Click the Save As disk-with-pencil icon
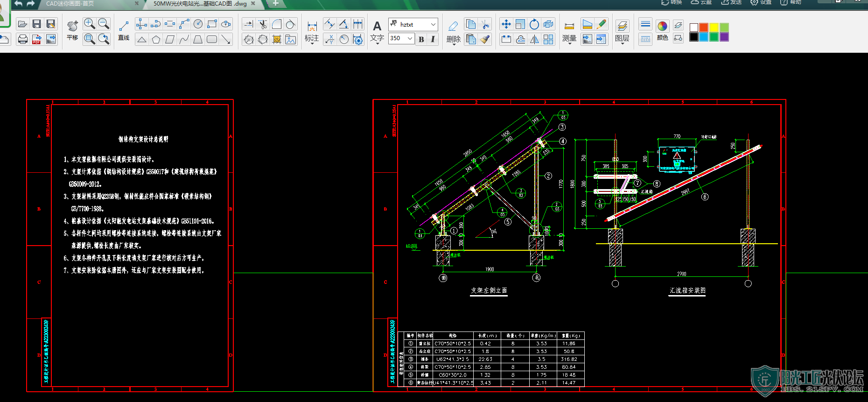This screenshot has height=402, width=868. point(51,24)
